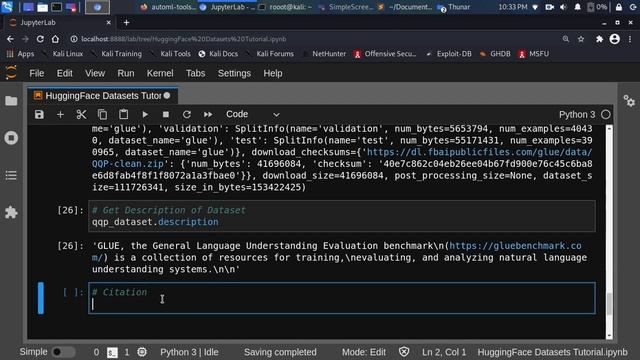This screenshot has width=640, height=360.
Task: Open the Kernel menu
Action: (x=160, y=73)
